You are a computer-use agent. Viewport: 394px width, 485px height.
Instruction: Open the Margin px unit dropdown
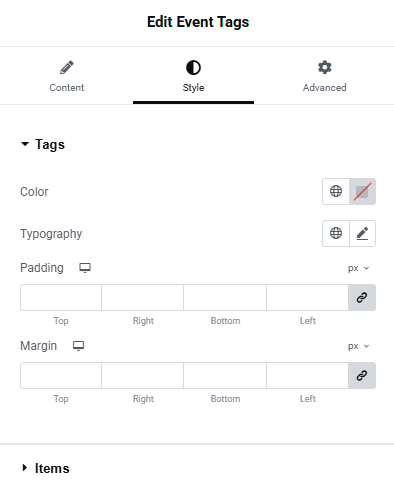tap(359, 346)
